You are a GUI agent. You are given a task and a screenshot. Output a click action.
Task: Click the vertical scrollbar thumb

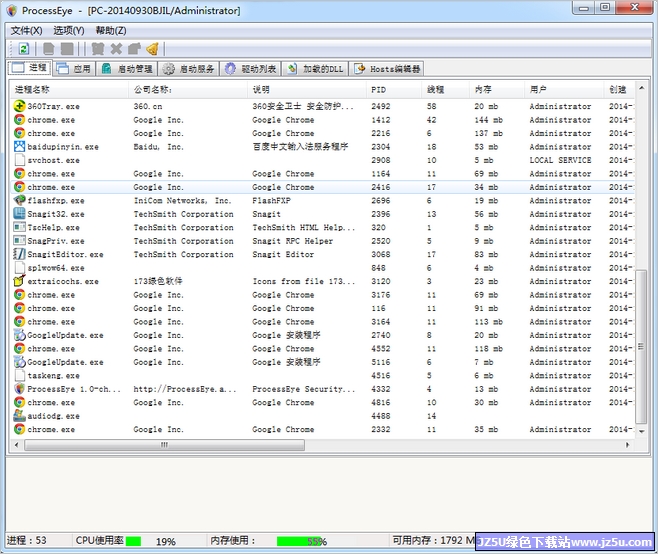[641, 347]
